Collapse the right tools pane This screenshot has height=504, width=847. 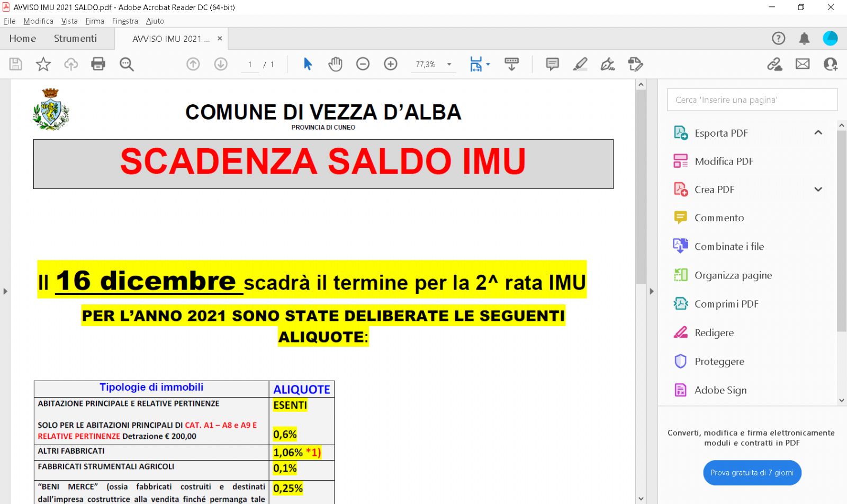[652, 291]
